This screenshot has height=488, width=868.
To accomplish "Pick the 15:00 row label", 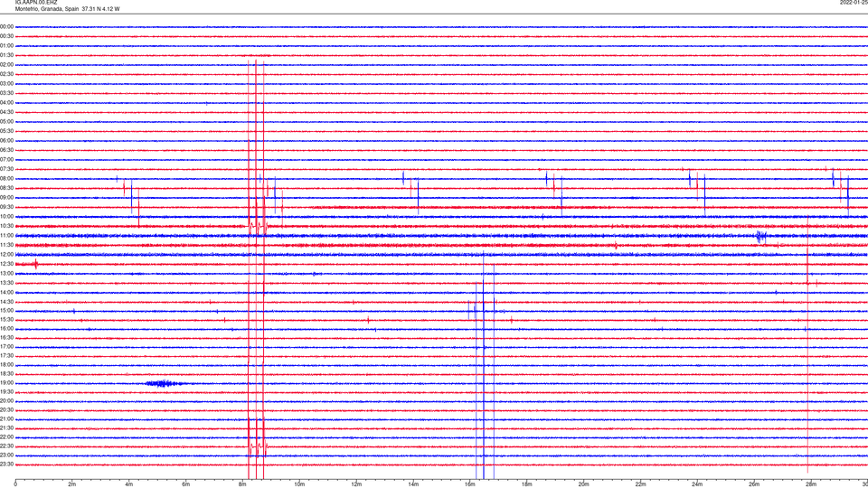I will point(6,311).
